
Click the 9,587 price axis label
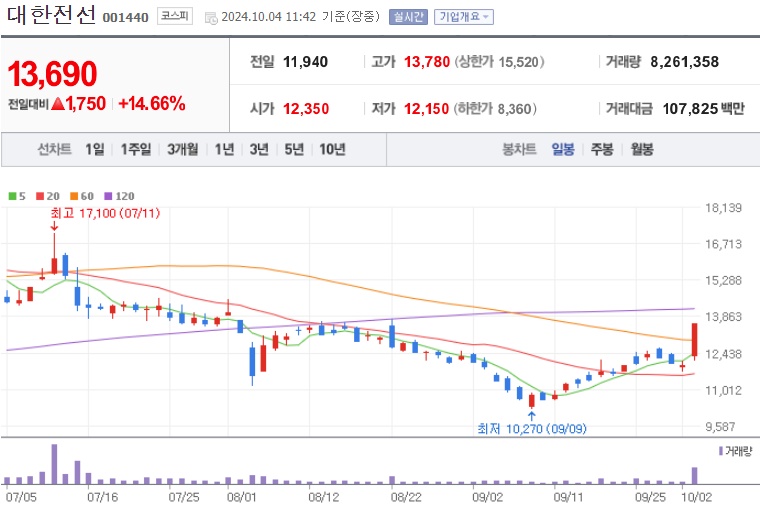pos(720,427)
